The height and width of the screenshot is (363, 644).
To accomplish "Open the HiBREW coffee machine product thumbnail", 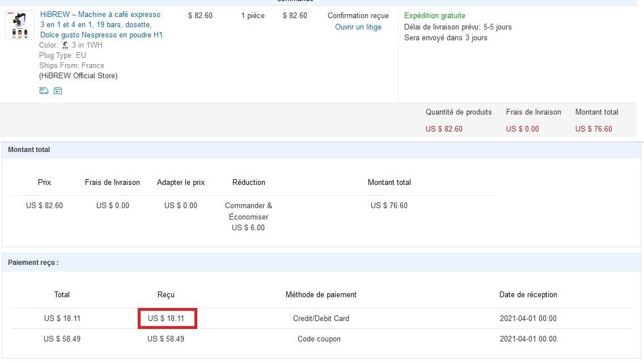I will click(x=20, y=26).
